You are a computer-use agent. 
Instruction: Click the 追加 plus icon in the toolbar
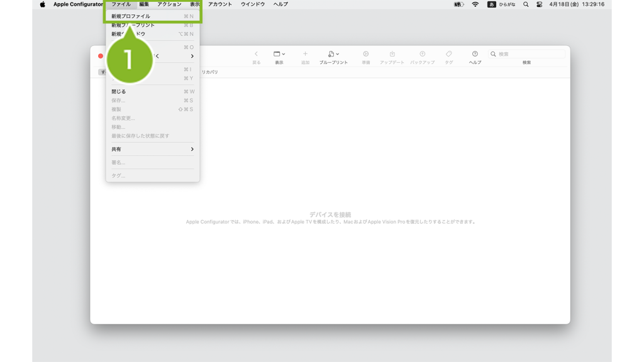point(305,54)
